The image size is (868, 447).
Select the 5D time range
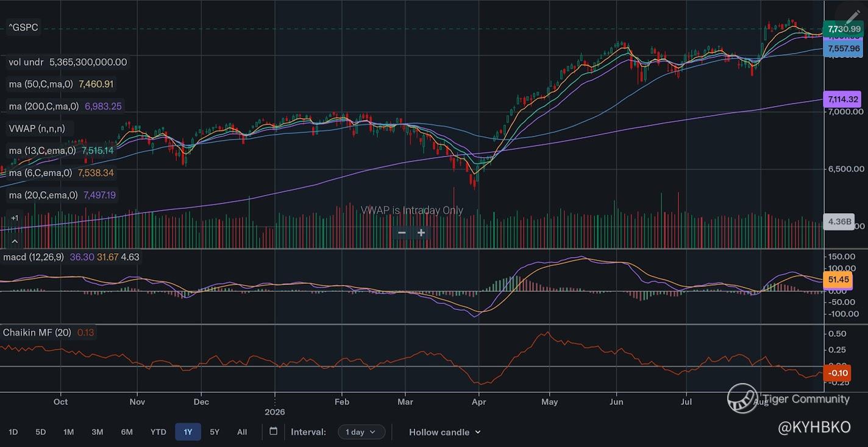[x=41, y=432]
